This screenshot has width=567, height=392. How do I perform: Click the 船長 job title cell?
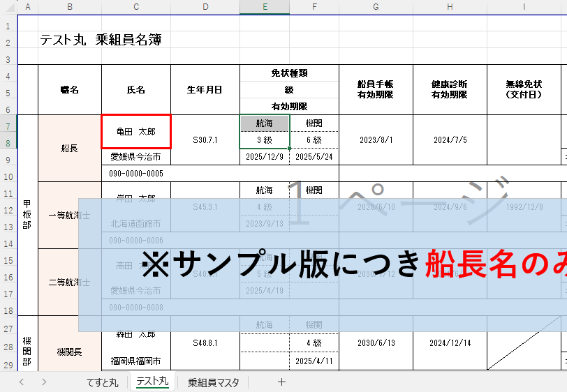pyautogui.click(x=70, y=148)
